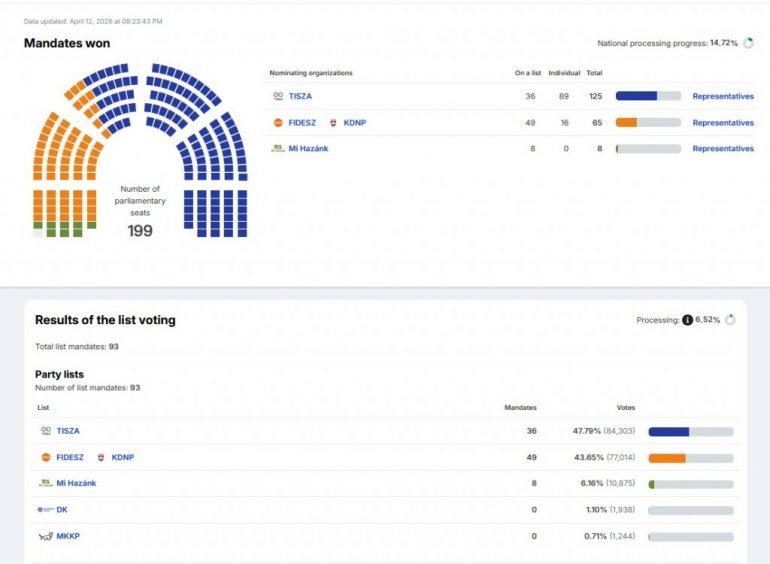
Task: Open Representatives link for TISZA
Action: pos(723,96)
